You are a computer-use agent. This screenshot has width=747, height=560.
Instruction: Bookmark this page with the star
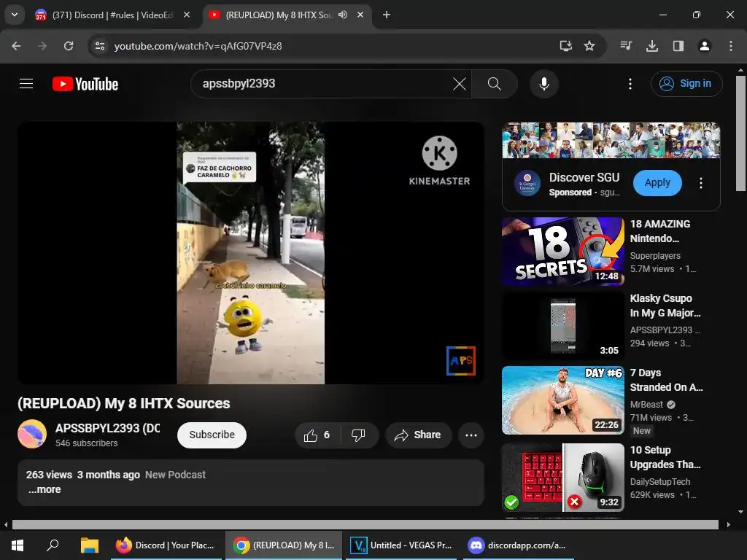589,46
